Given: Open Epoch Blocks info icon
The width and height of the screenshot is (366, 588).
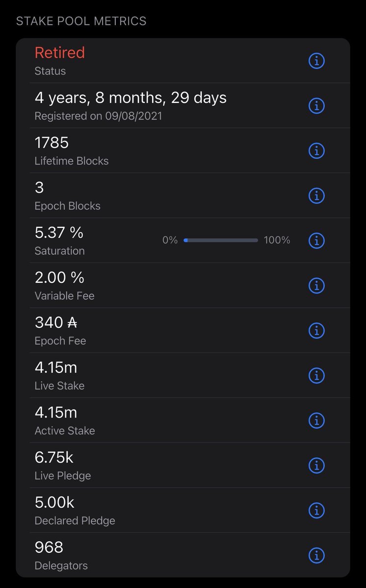Looking at the screenshot, I should (x=316, y=196).
